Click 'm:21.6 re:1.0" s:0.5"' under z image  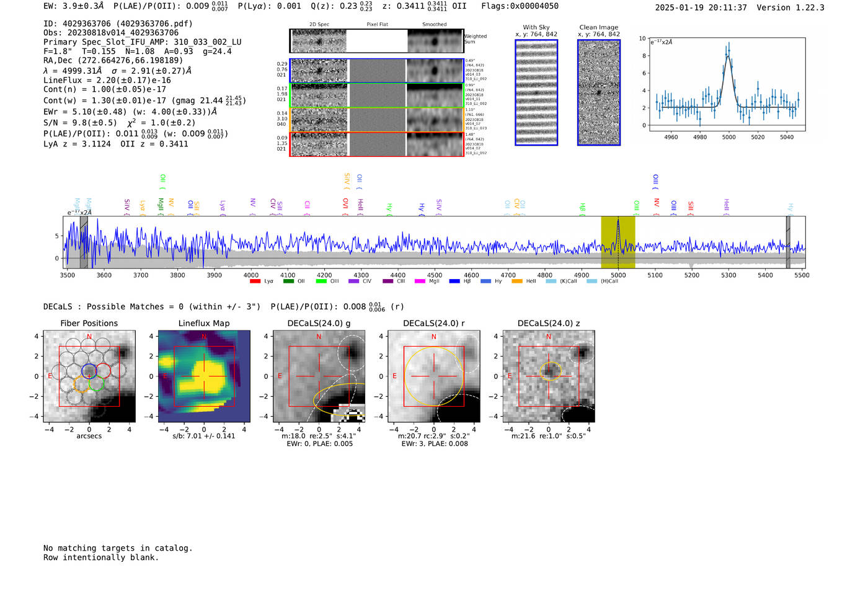[549, 436]
